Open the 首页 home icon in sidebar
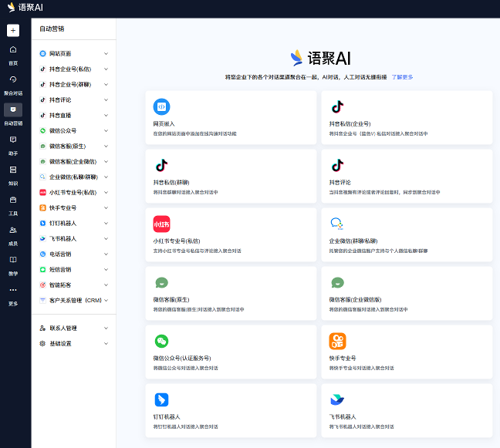This screenshot has height=448, width=500. (x=13, y=49)
